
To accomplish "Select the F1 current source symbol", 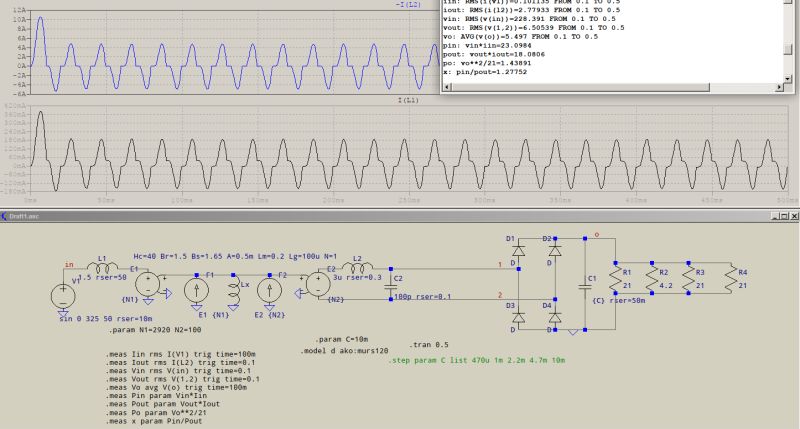I will tap(196, 290).
